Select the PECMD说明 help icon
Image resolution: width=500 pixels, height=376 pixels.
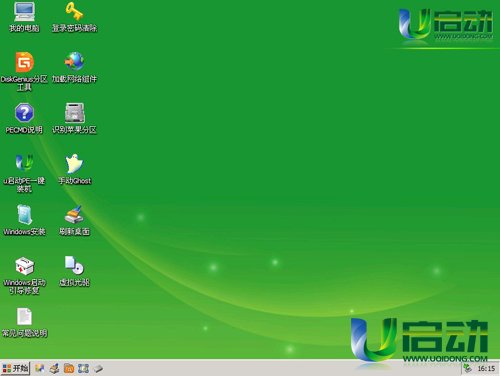point(24,113)
